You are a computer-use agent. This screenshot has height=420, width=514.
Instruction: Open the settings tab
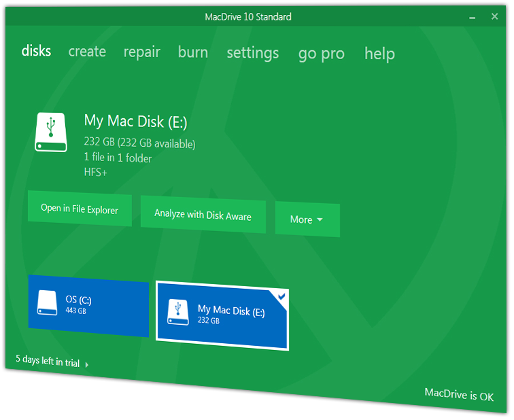pyautogui.click(x=253, y=53)
